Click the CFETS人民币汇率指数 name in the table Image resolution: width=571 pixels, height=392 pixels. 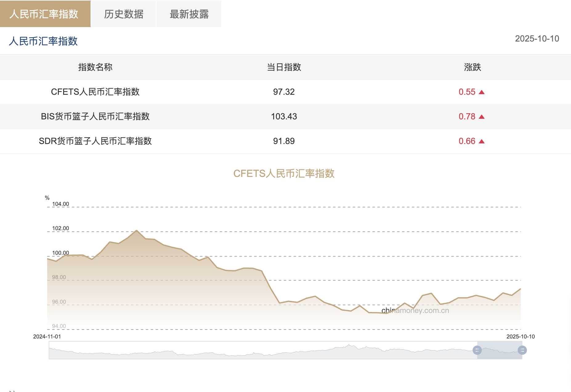point(95,92)
